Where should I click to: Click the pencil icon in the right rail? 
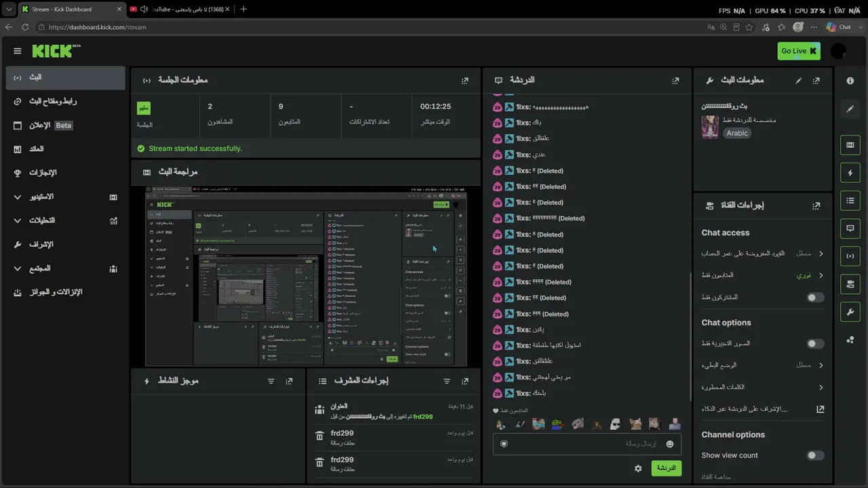click(x=850, y=108)
